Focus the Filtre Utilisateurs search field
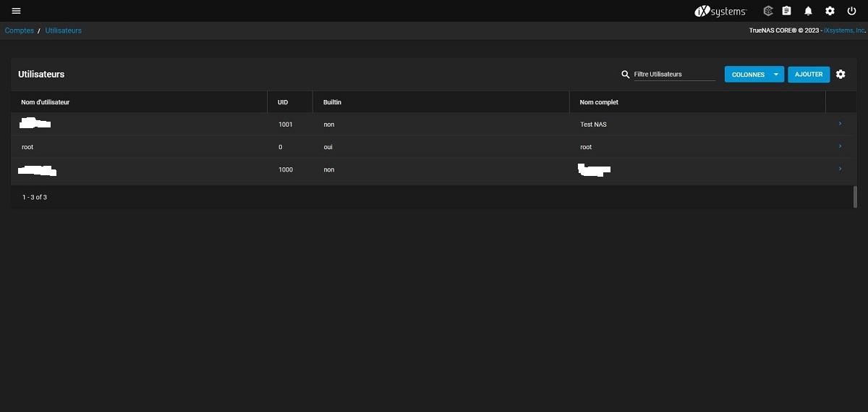Viewport: 868px width, 412px height. 674,75
